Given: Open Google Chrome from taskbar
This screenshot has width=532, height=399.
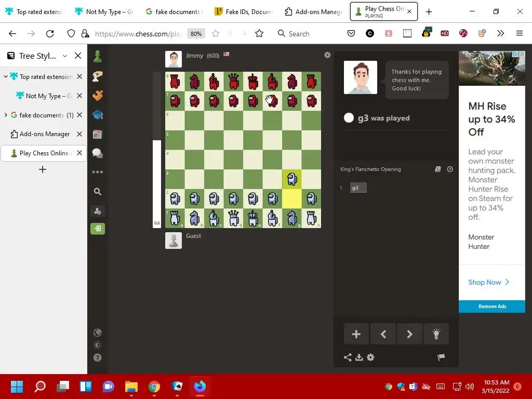Looking at the screenshot, I should click(154, 386).
